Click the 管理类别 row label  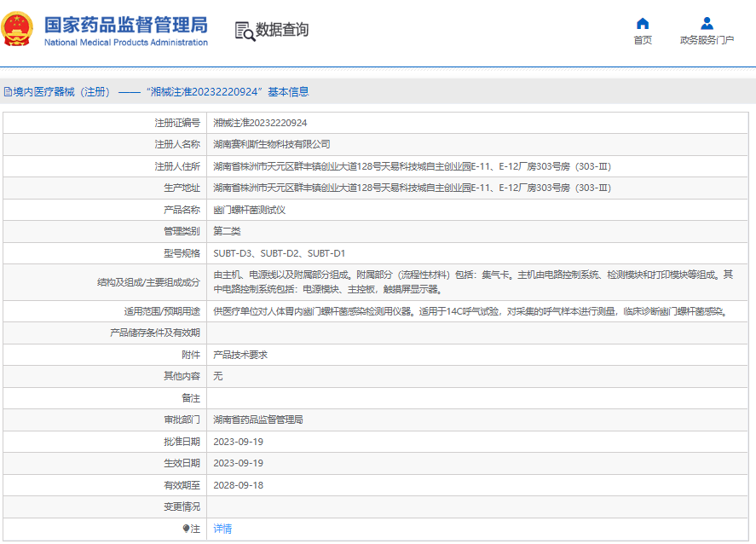182,231
